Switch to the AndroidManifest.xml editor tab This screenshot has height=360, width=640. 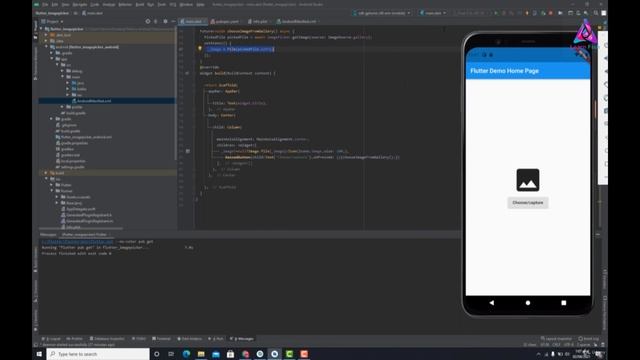298,21
